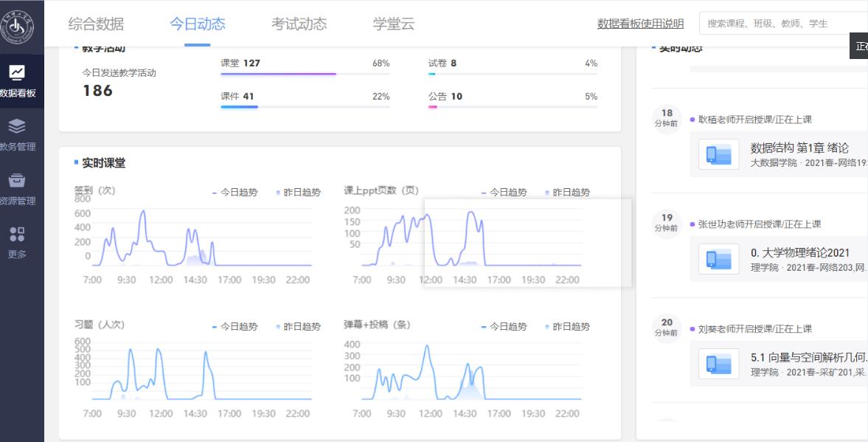The image size is (868, 442).
Task: Switch to the 学堂云 tab
Action: pos(394,24)
